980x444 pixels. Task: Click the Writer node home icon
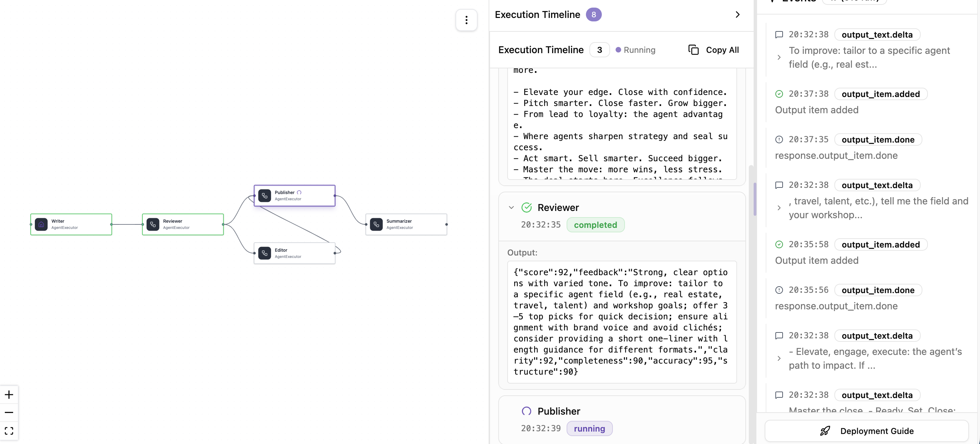tap(41, 224)
